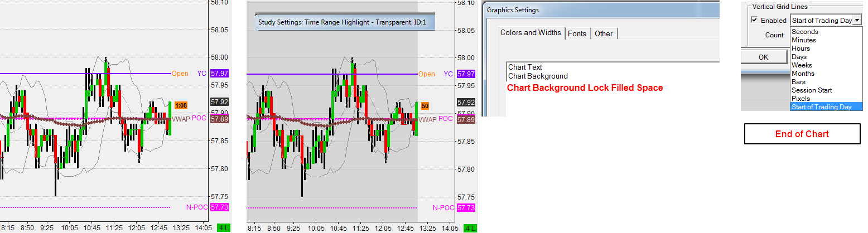The height and width of the screenshot is (233, 868).
Task: Open the Start of Trading Day combo box
Action: (x=826, y=20)
